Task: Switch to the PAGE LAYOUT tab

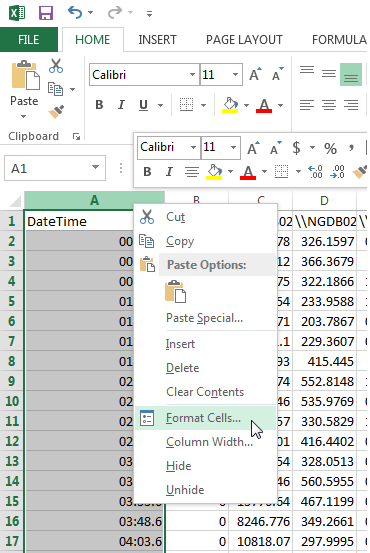Action: pyautogui.click(x=244, y=40)
